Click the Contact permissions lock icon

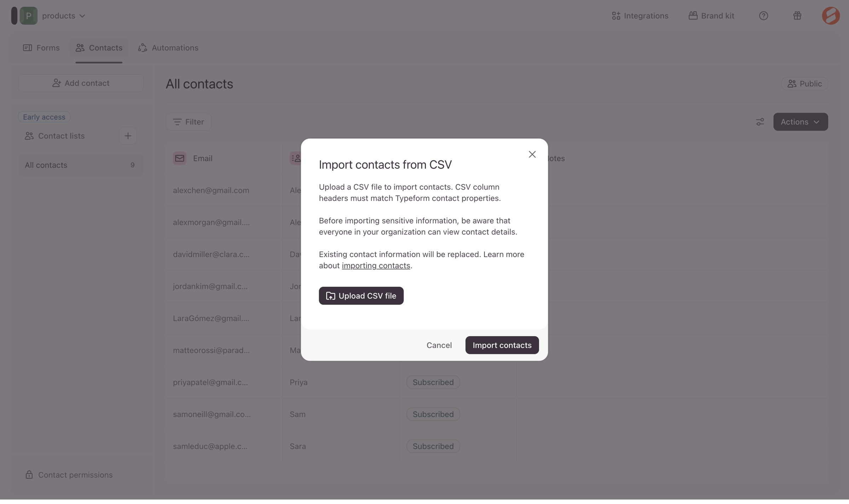[29, 475]
